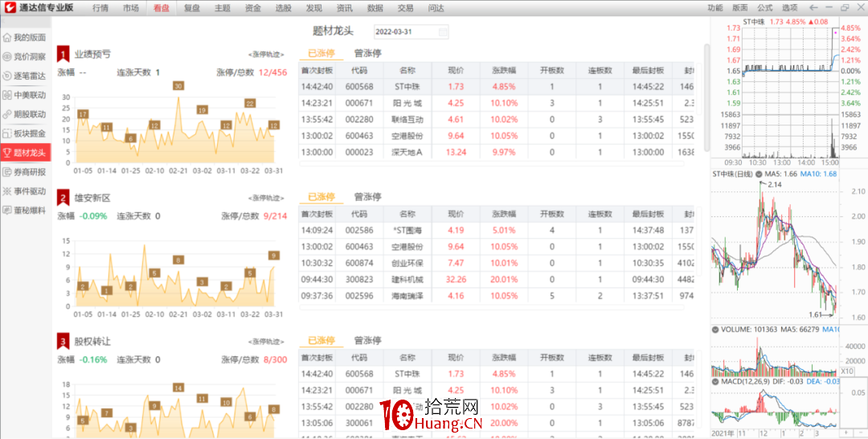
Task: Open the 选股 menu
Action: click(284, 8)
